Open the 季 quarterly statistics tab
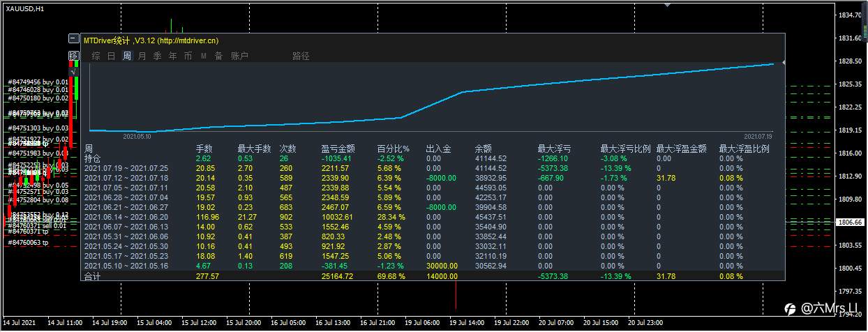This screenshot has height=332, width=868. coord(157,56)
